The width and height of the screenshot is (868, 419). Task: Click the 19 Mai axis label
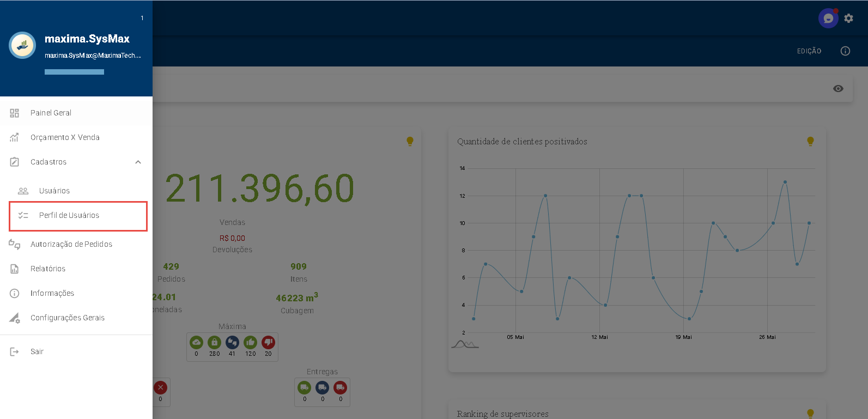coord(683,337)
